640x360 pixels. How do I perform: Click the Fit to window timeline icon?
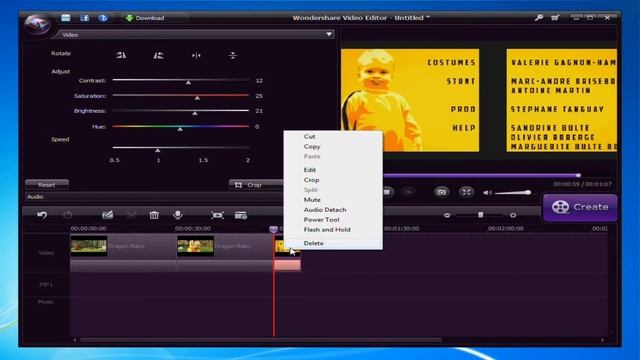pos(217,215)
